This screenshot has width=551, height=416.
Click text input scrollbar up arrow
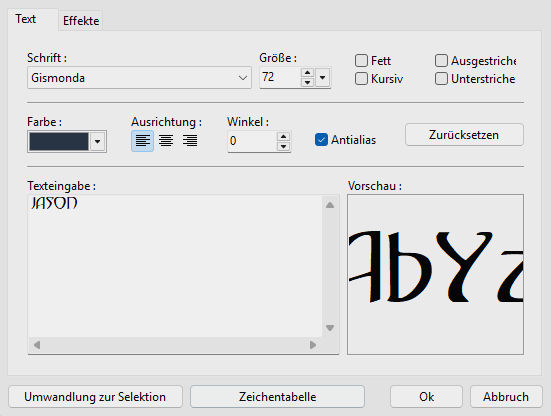coord(330,205)
